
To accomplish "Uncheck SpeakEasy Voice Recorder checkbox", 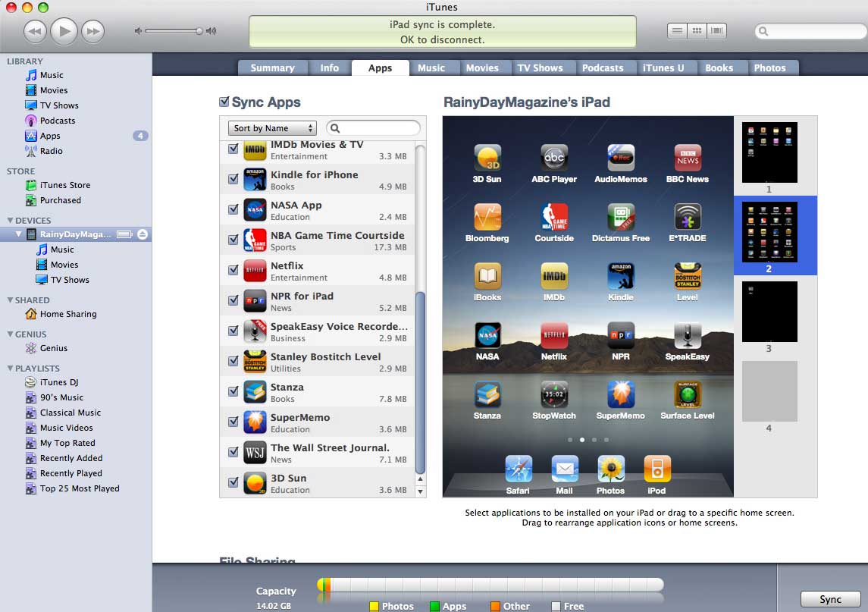I will point(233,331).
